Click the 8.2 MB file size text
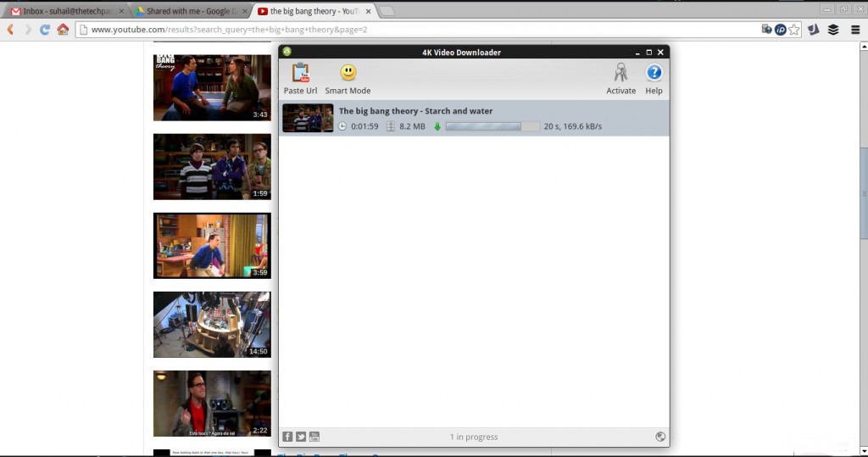This screenshot has width=868, height=457. [413, 126]
